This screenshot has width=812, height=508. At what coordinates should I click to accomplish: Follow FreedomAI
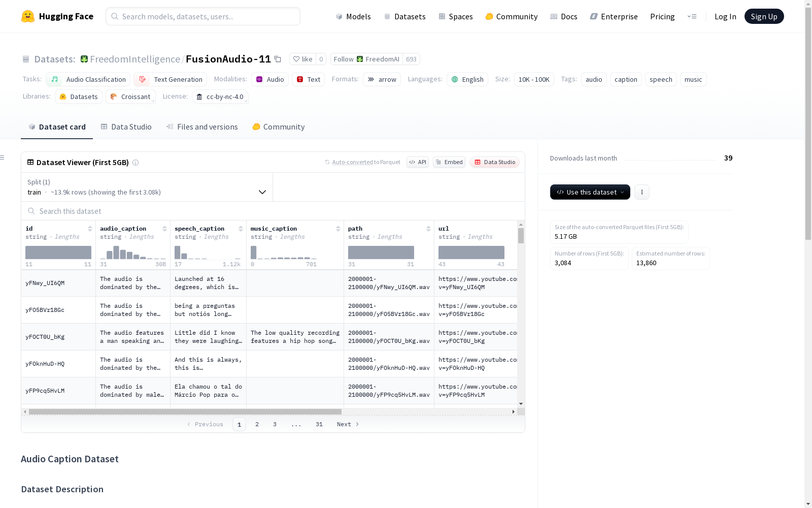click(x=366, y=59)
